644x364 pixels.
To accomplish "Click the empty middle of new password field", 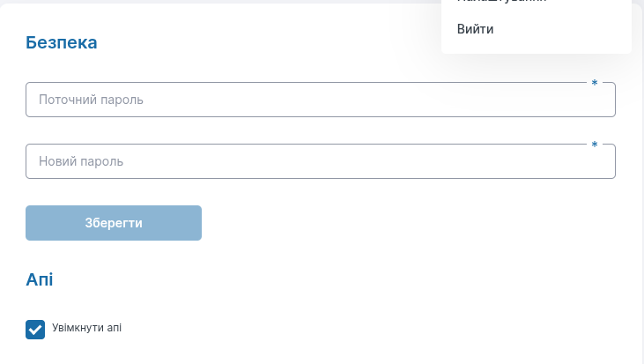I will [x=352, y=162].
